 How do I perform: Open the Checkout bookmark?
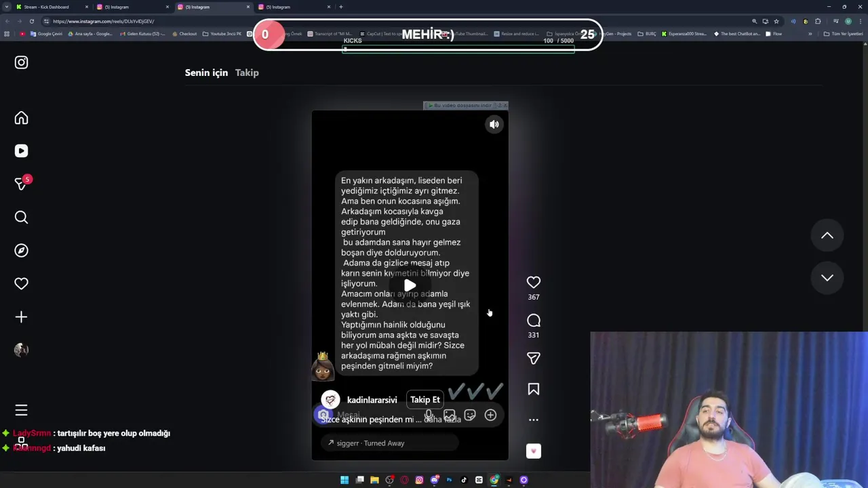184,34
